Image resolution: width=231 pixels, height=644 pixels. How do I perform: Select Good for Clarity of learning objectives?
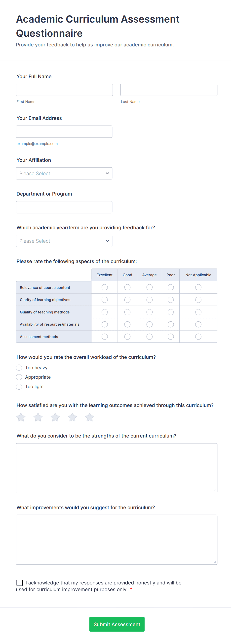pos(127,300)
